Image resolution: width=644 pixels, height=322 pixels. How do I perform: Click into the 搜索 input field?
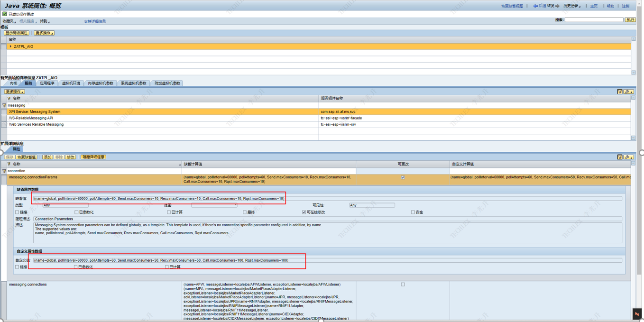point(594,20)
